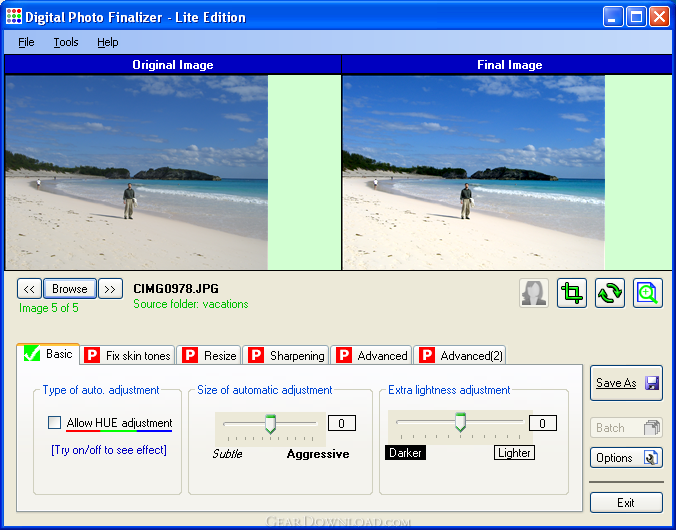Click the extra lightness value field

543,423
